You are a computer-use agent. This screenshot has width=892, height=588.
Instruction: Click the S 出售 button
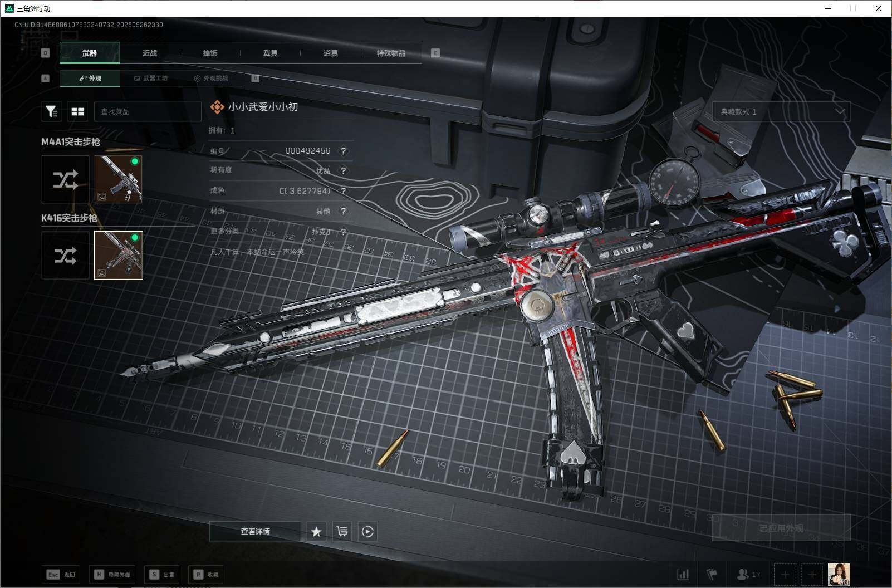[x=163, y=574]
